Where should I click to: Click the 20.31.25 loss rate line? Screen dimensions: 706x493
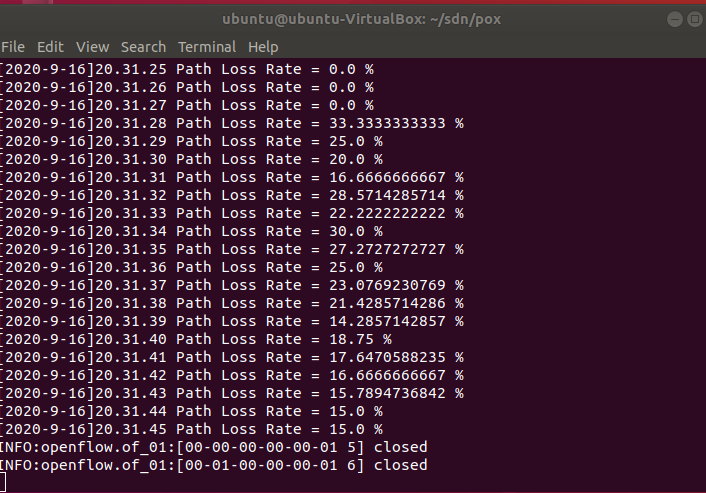pos(187,69)
